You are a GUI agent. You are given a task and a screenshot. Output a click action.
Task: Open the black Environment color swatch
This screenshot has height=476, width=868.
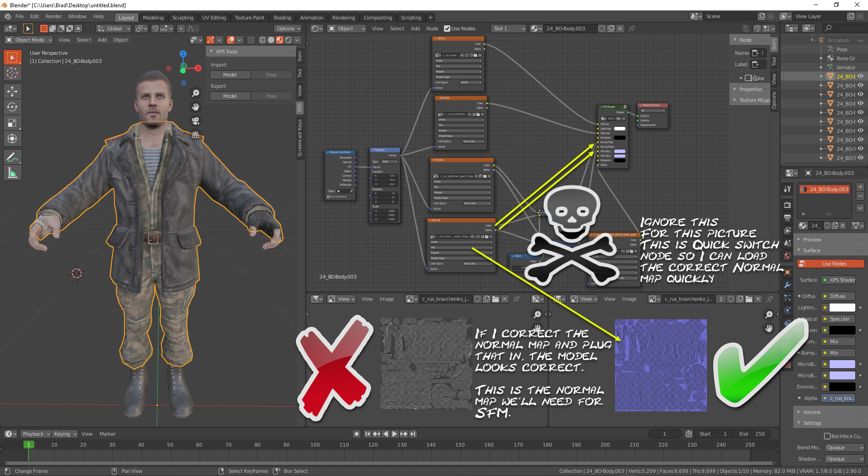(842, 387)
